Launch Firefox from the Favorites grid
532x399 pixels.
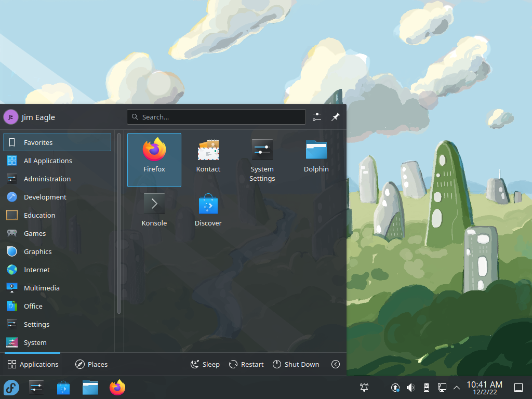click(154, 160)
